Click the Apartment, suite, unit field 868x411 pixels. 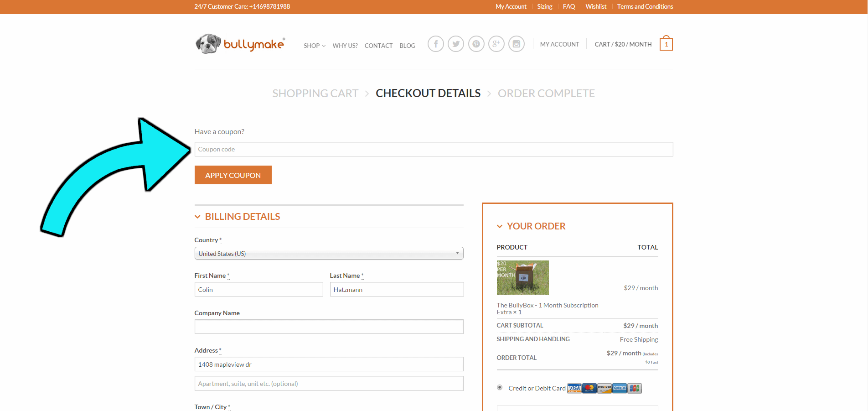[x=329, y=383]
